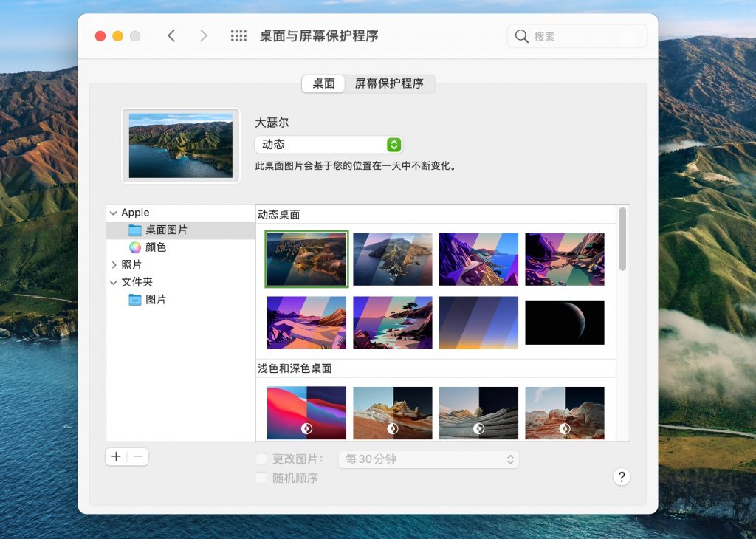Select the orange sandstone light-dark wallpaper
The height and width of the screenshot is (539, 756).
(x=393, y=413)
